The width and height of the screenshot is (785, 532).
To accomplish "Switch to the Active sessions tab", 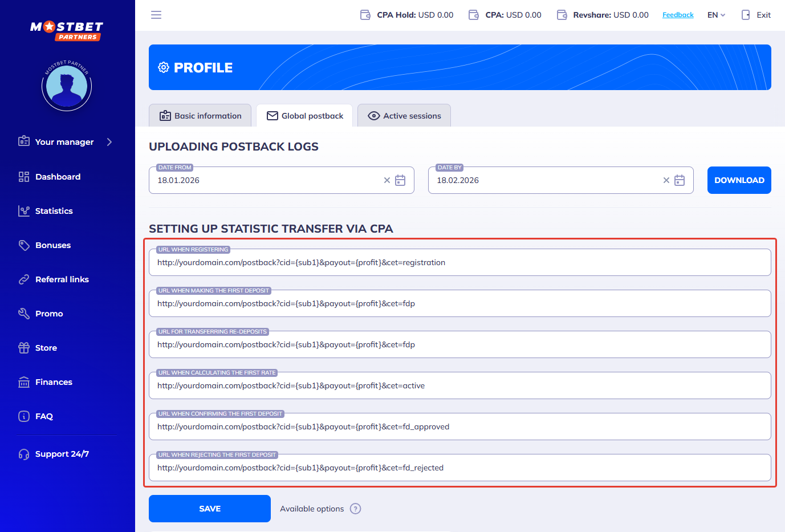I will click(x=404, y=116).
